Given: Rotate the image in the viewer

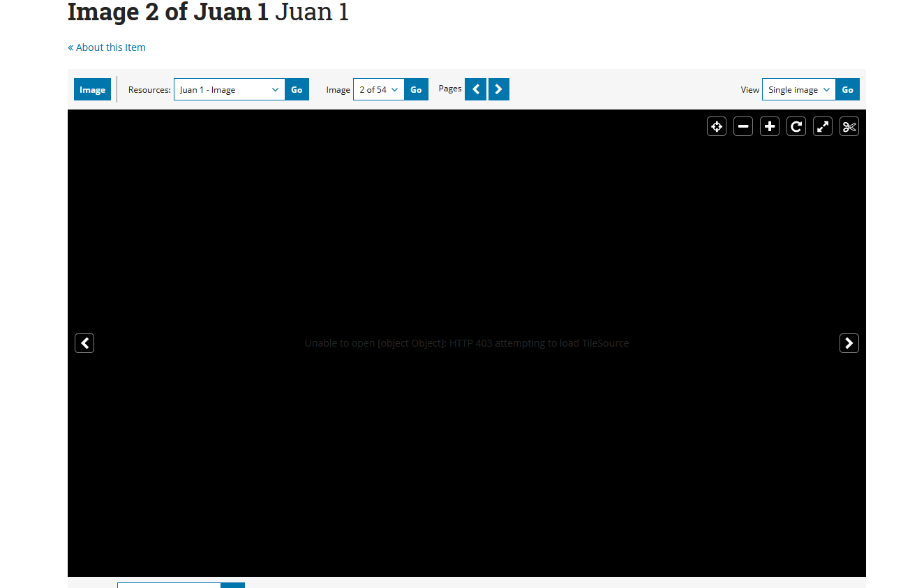Looking at the screenshot, I should tap(796, 126).
